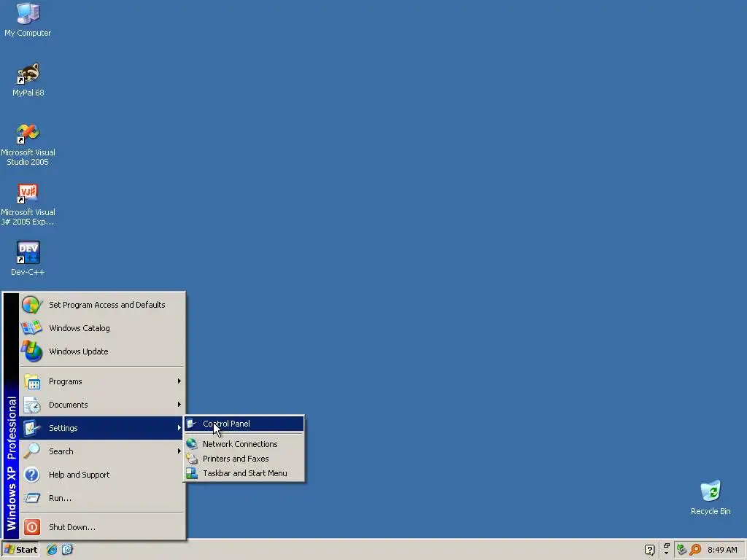747x560 pixels.
Task: Open Windows Catalog from Start menu
Action: pyautogui.click(x=102, y=328)
